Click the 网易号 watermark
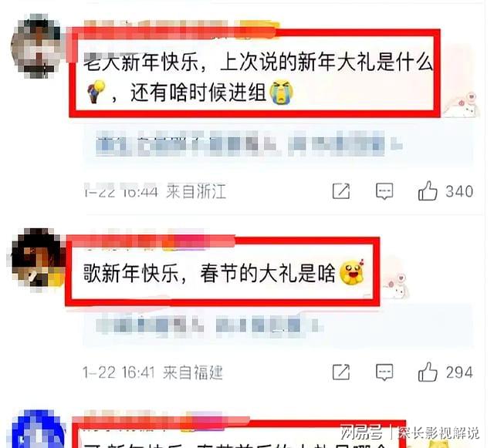Viewport: 494px width, 448px height. pyautogui.click(x=361, y=432)
